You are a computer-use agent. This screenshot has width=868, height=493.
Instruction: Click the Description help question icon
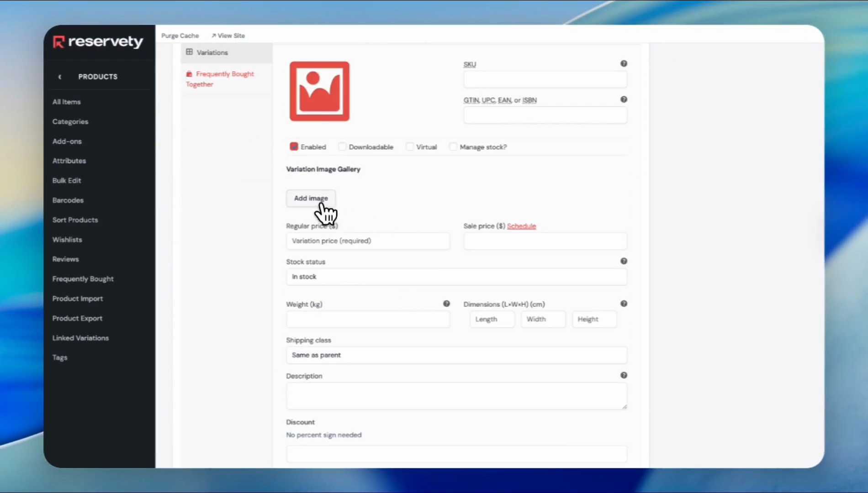[624, 375]
